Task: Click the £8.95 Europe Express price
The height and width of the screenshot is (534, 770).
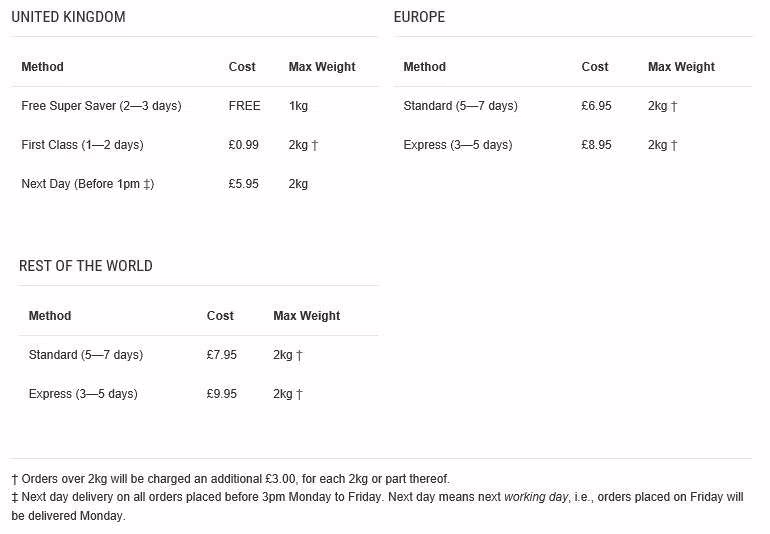Action: pyautogui.click(x=596, y=145)
